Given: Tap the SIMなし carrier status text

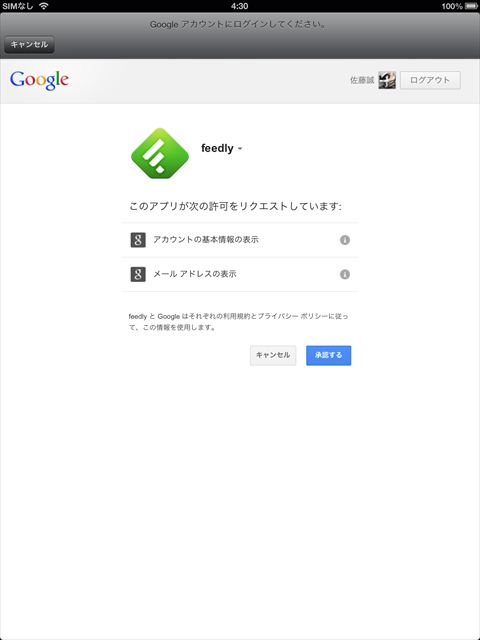Looking at the screenshot, I should click(18, 6).
